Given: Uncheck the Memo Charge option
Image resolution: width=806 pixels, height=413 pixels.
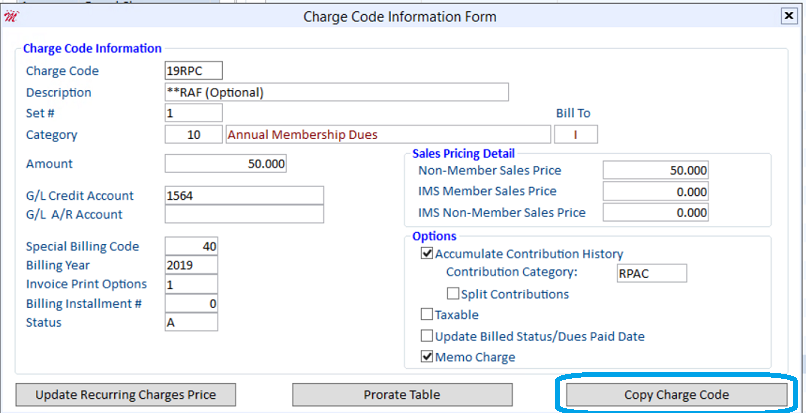Looking at the screenshot, I should 427,356.
